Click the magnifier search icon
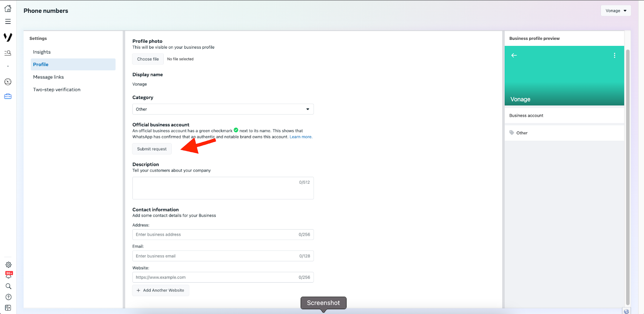This screenshot has height=314, width=644. click(8, 286)
